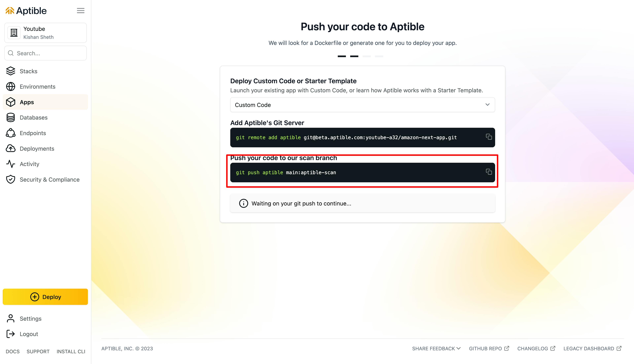
Task: Copy the git push aptible scan command
Action: [x=489, y=172]
